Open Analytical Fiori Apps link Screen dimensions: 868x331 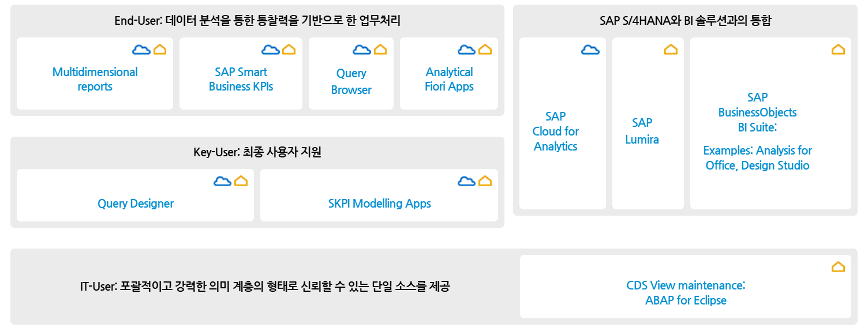pos(449,80)
